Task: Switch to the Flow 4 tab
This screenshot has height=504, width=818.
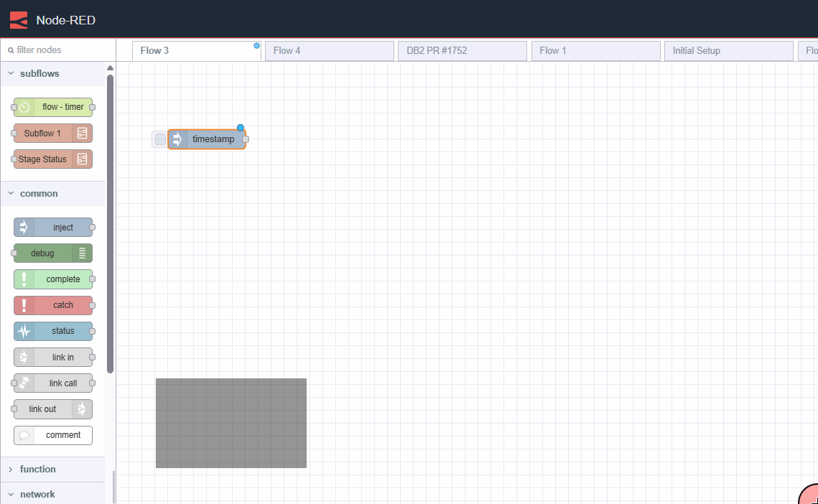Action: 329,50
